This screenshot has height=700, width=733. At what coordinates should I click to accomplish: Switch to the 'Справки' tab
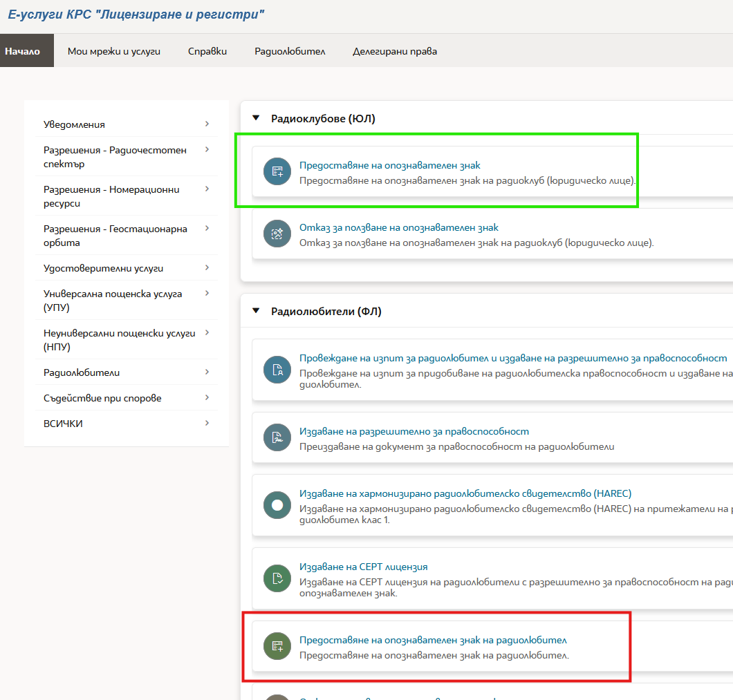207,51
